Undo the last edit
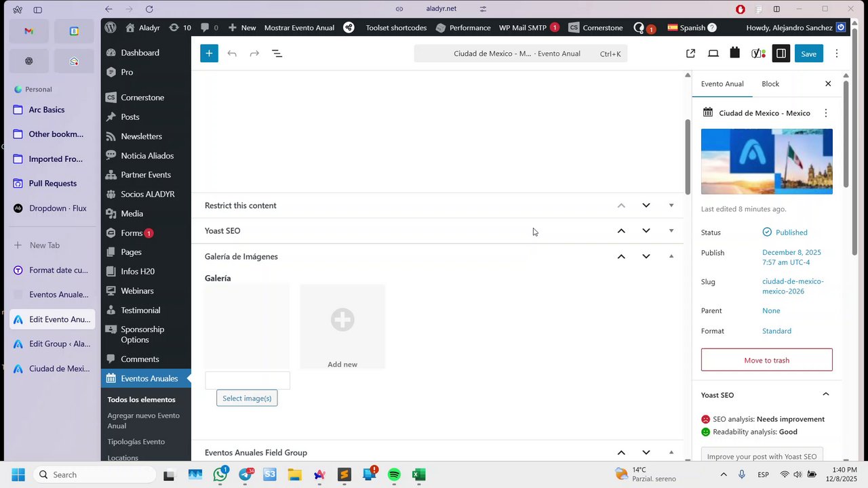 [x=232, y=54]
